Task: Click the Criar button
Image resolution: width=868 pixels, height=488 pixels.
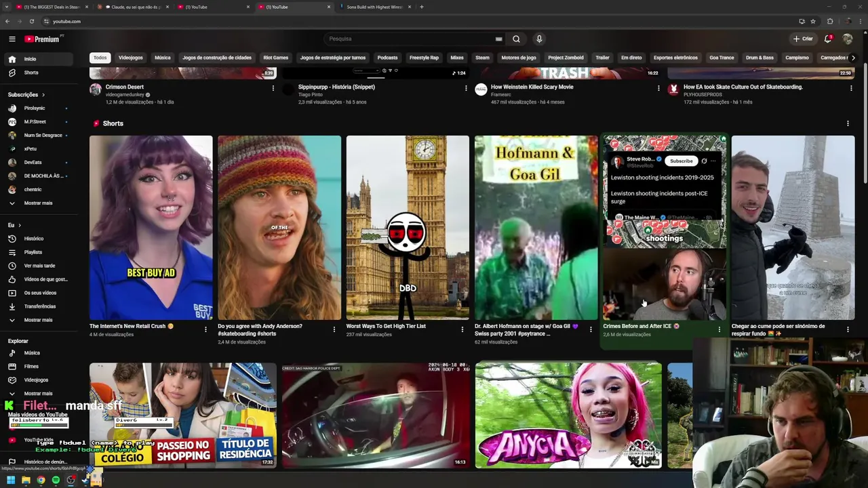Action: click(803, 39)
